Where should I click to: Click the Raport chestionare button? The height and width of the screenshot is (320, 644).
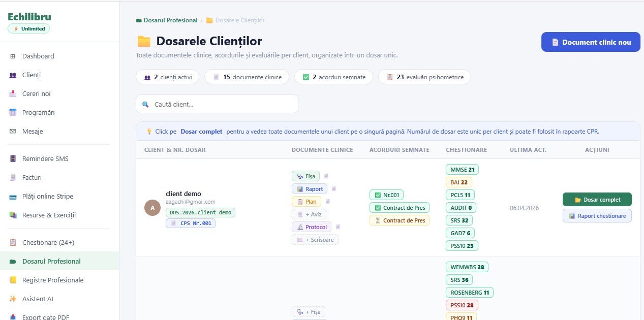click(597, 216)
